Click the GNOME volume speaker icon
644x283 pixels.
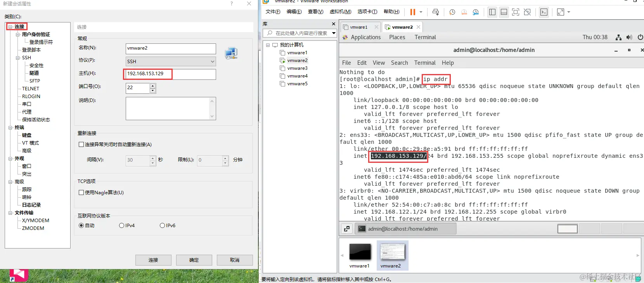point(629,37)
